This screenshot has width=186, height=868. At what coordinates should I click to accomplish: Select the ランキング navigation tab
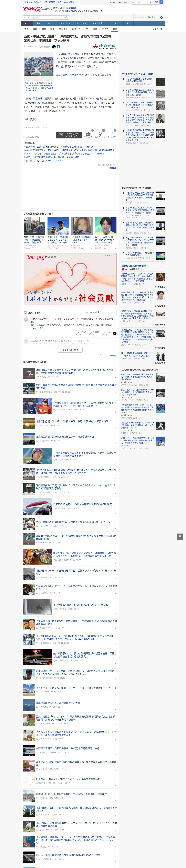click(x=115, y=24)
